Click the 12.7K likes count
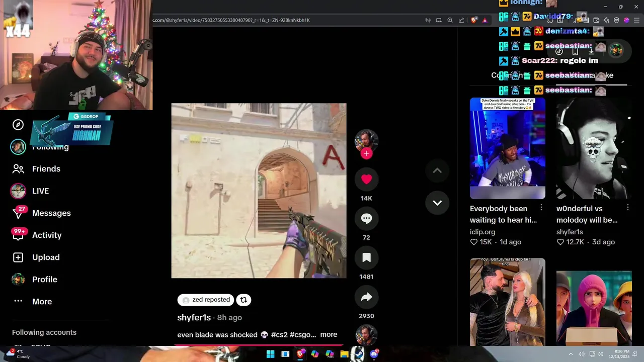Viewport: 644px width, 362px height. pyautogui.click(x=570, y=242)
